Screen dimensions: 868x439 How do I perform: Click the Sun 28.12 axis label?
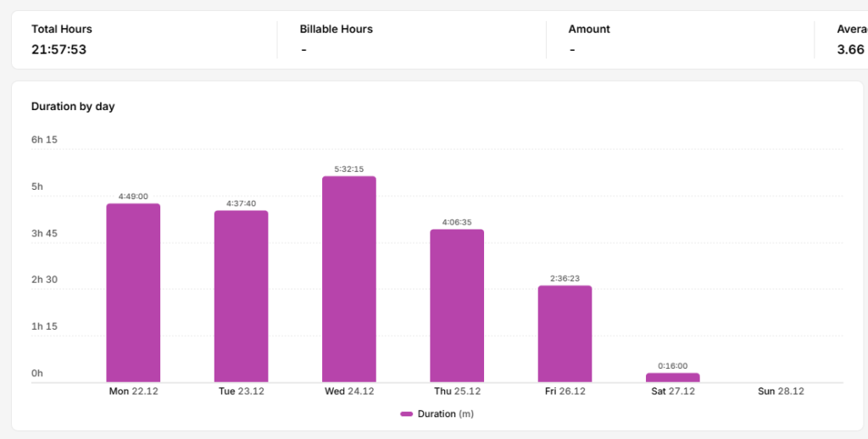click(x=781, y=392)
